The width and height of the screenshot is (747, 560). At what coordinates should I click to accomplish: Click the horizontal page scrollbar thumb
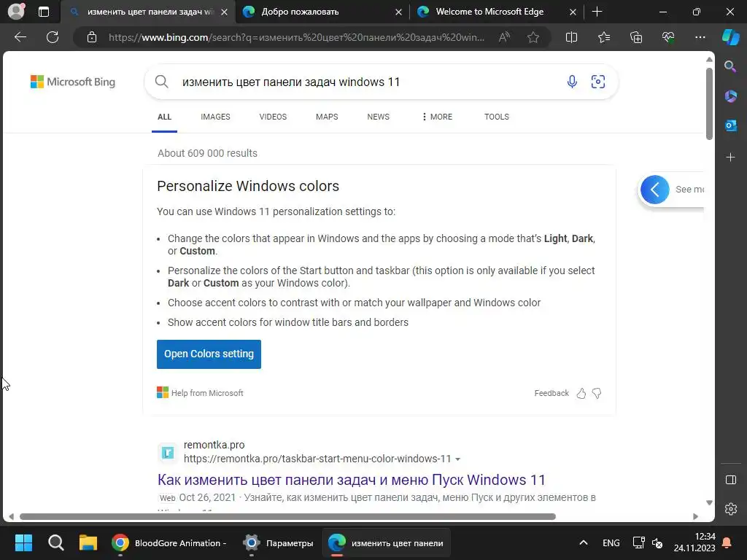[287, 517]
